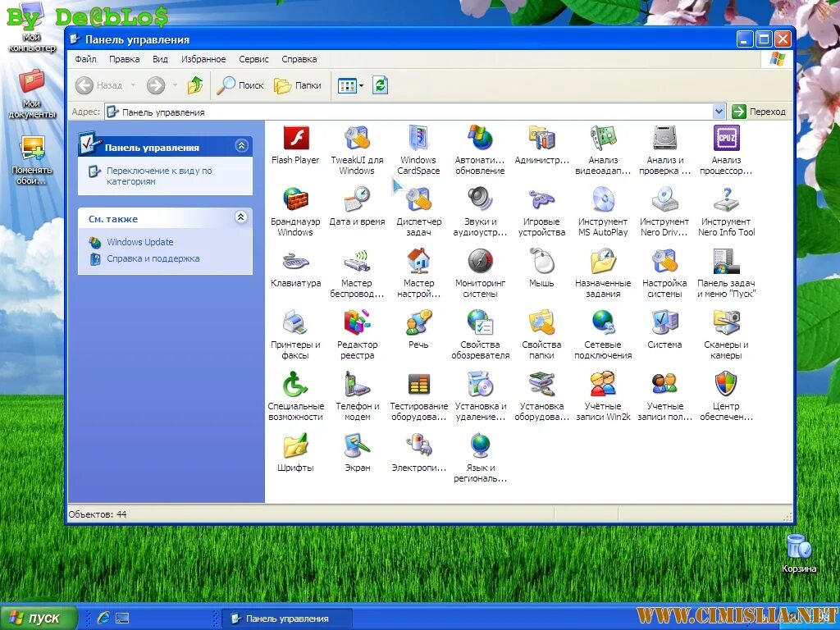
Task: Open the Windows Update link
Action: (x=139, y=242)
